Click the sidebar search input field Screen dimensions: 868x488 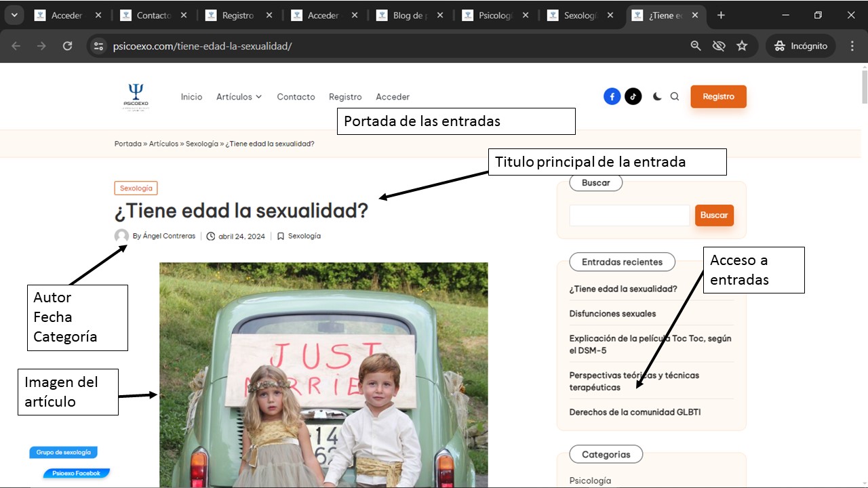[x=629, y=216]
